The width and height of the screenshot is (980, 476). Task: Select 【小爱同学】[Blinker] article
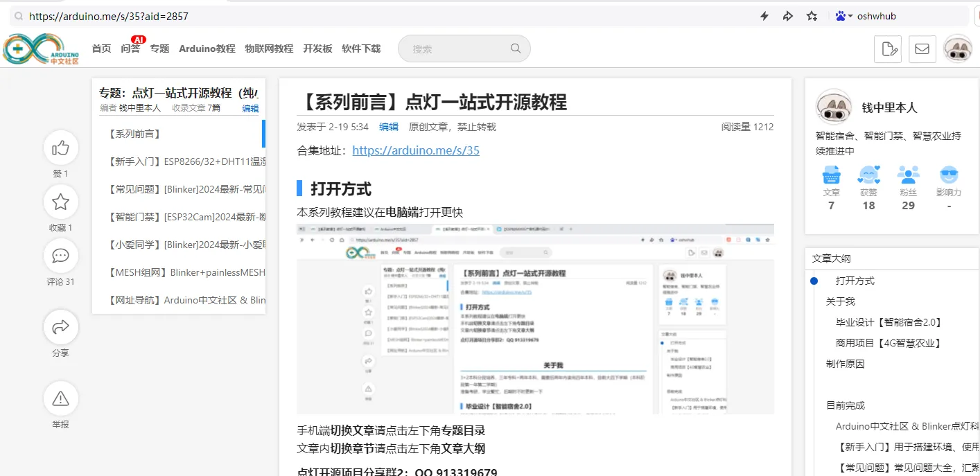pyautogui.click(x=178, y=245)
